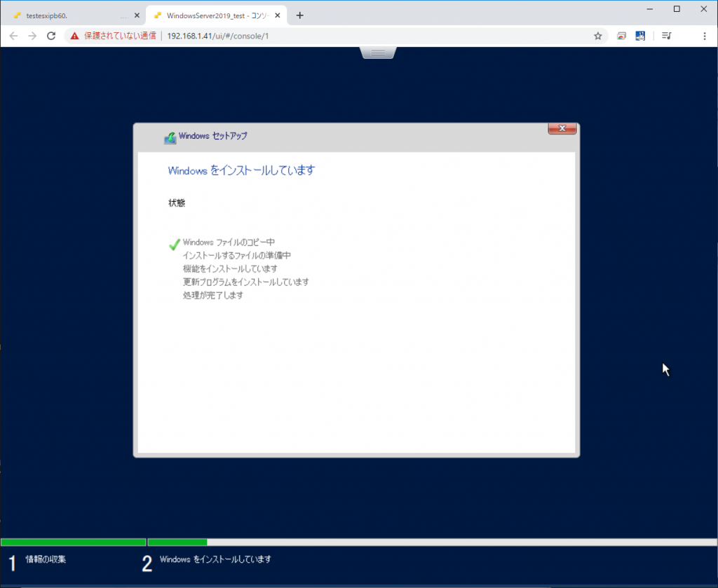Close the Windows Setup dialog
The width and height of the screenshot is (718, 588).
pos(562,128)
